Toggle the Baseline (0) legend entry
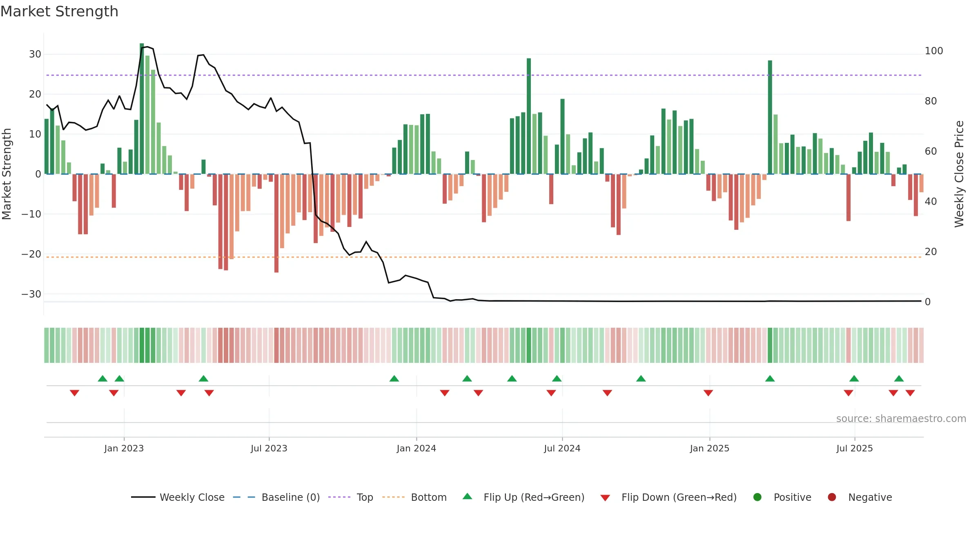This screenshot has height=551, width=980. [x=276, y=497]
